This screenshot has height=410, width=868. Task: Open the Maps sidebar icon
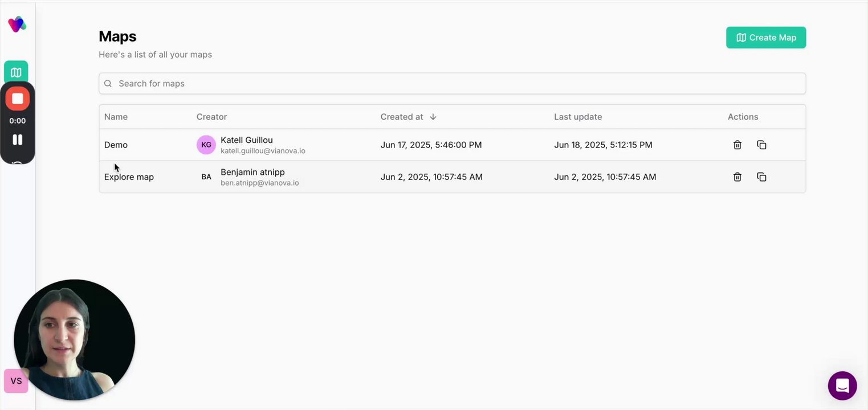click(16, 72)
